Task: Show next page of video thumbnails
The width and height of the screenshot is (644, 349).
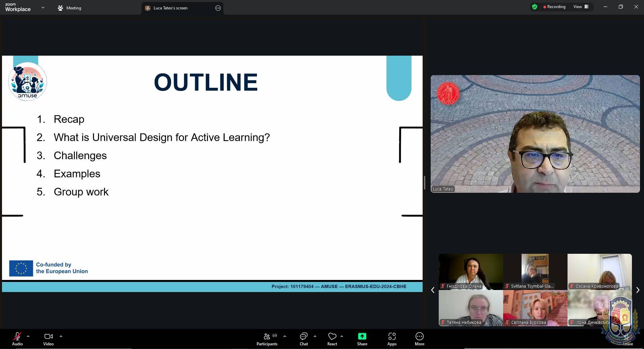Action: coord(638,290)
